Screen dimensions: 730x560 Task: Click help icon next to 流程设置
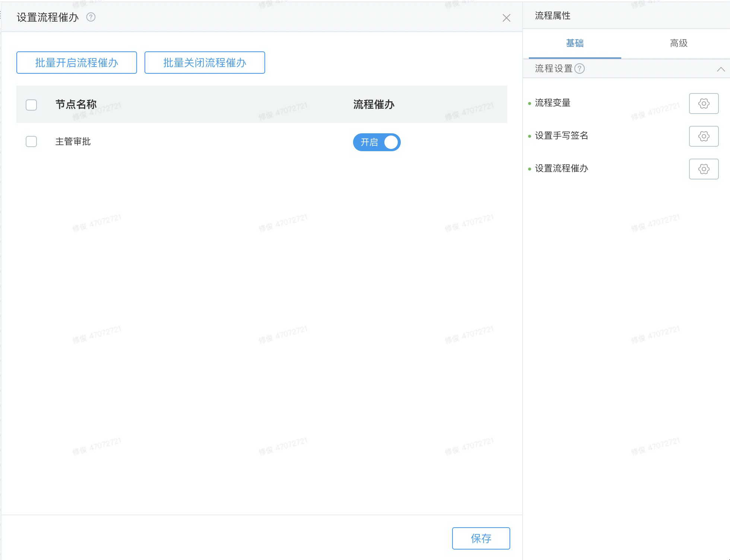[580, 69]
